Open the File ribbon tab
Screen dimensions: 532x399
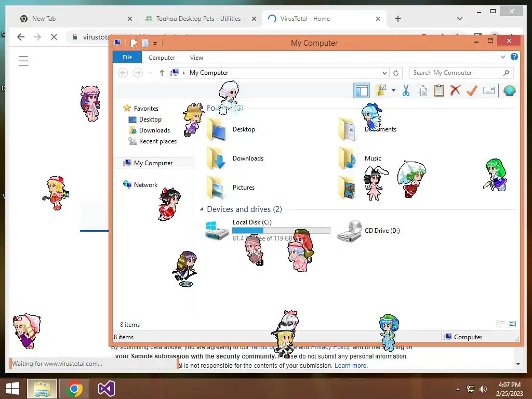127,57
